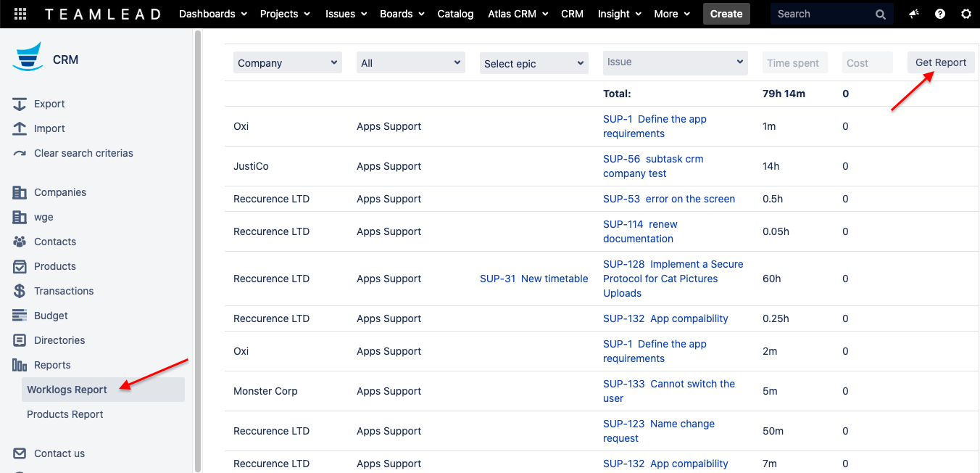Click the Export icon in sidebar
Image resolution: width=980 pixels, height=473 pixels.
tap(20, 104)
